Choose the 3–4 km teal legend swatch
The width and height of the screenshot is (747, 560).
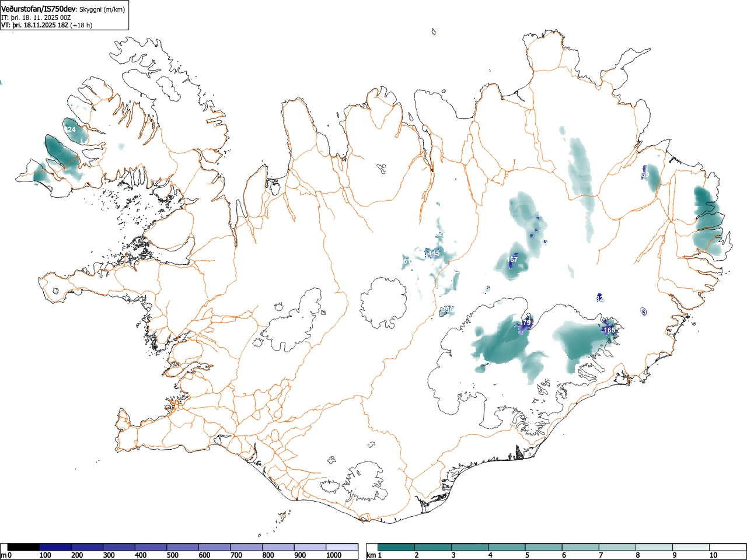(470, 547)
